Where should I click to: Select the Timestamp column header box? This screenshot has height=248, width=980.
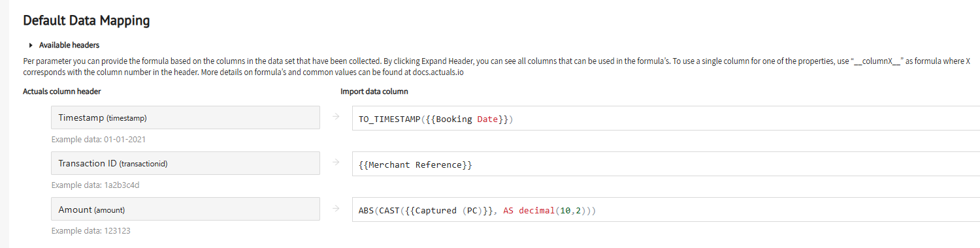tap(186, 117)
